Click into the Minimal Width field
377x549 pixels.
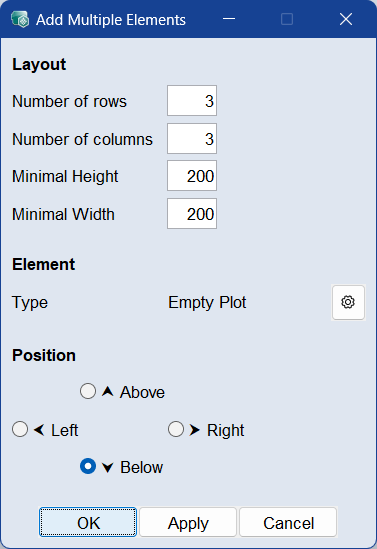coord(192,214)
